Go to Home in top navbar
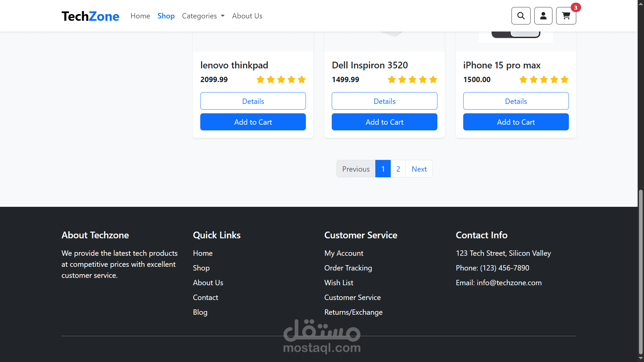The height and width of the screenshot is (362, 644). tap(140, 16)
